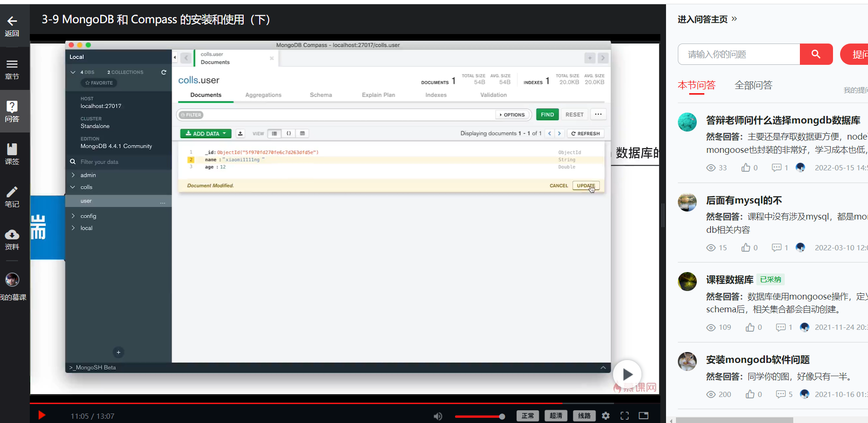Screen dimensions: 868x423
Task: Open the 课签 bookmark panel
Action: pos(12,154)
